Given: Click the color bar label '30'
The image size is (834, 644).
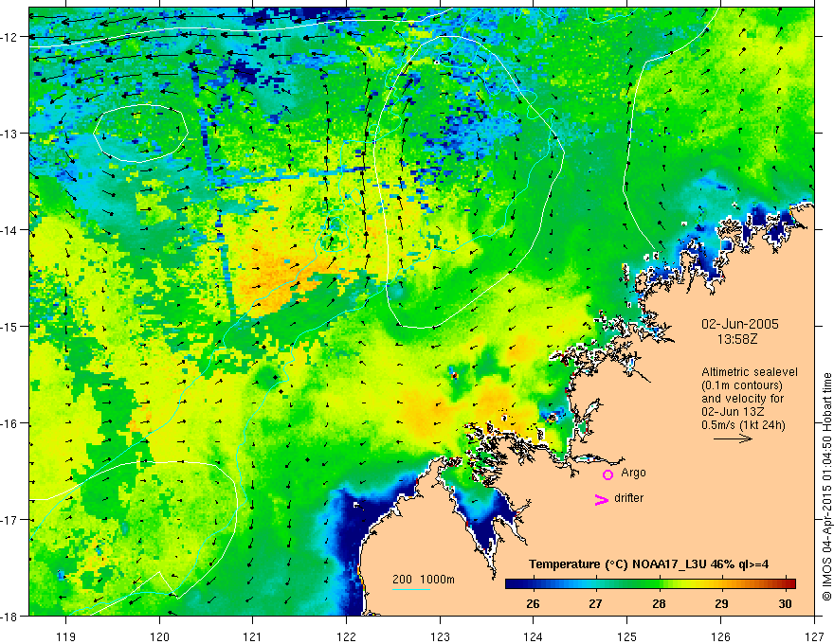Looking at the screenshot, I should (x=785, y=604).
